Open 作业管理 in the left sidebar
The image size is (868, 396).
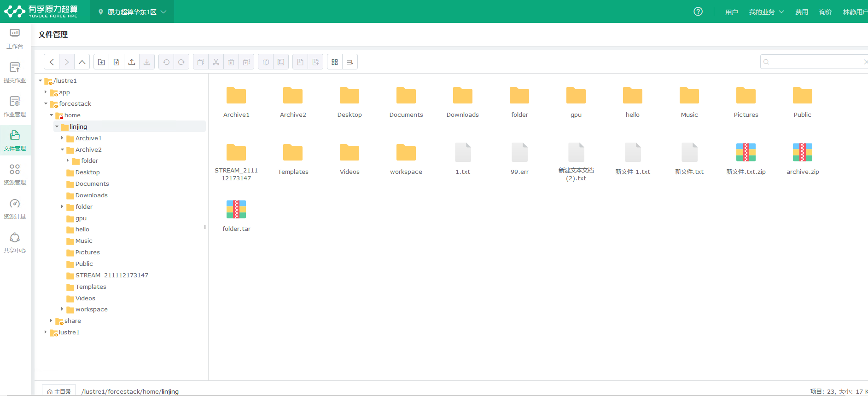tap(15, 107)
